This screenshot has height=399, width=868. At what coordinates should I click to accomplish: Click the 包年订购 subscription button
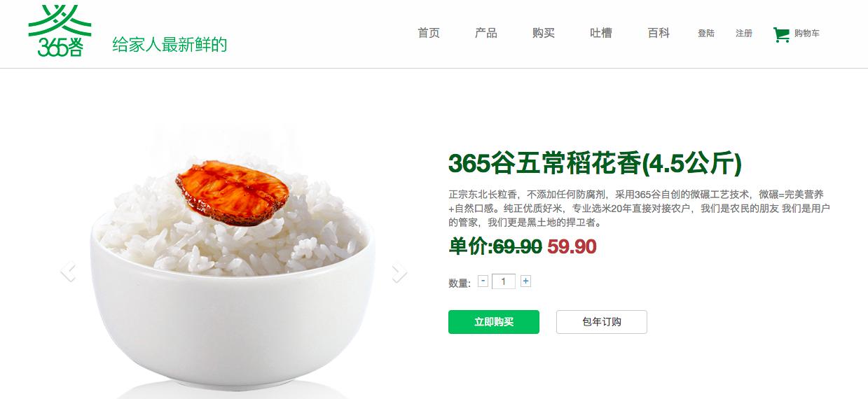602,322
